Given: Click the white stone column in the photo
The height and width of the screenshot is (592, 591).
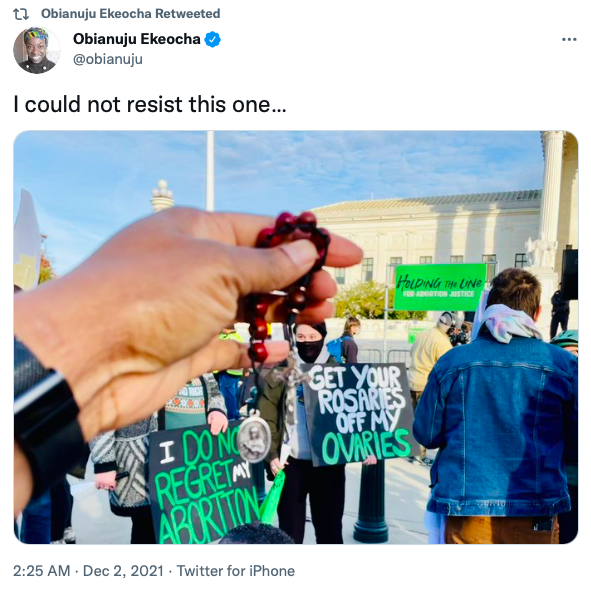Looking at the screenshot, I should coord(552,189).
